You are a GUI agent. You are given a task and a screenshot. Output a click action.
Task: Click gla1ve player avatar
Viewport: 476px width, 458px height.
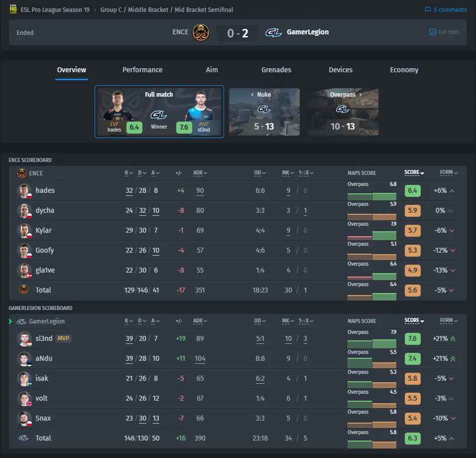point(24,271)
